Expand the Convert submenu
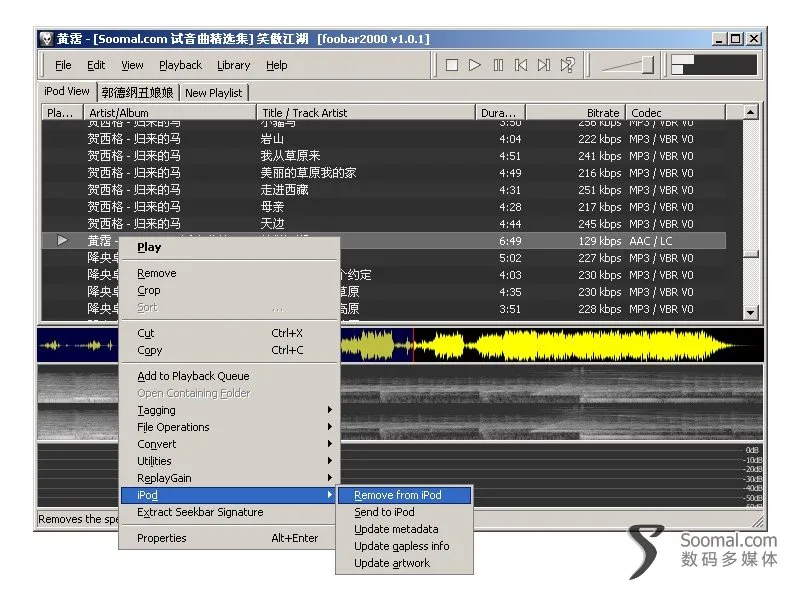Image resolution: width=800 pixels, height=600 pixels. tap(230, 444)
